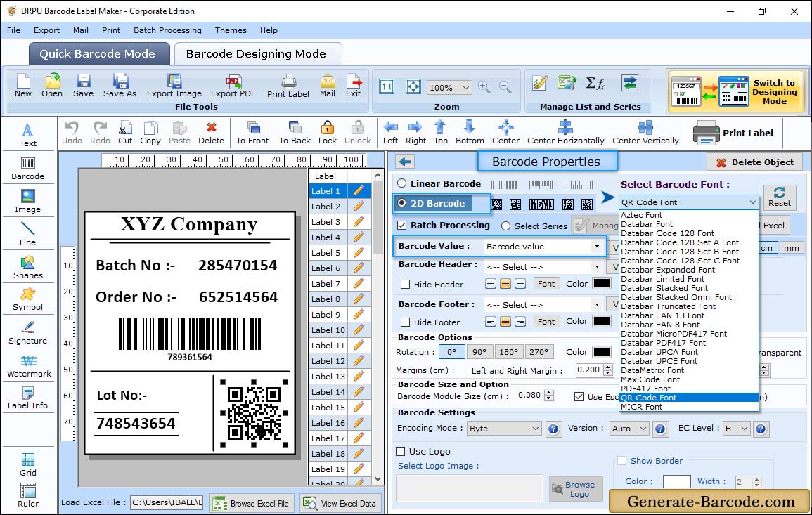Choose the Watermark tool
The image size is (812, 515).
coord(29,367)
